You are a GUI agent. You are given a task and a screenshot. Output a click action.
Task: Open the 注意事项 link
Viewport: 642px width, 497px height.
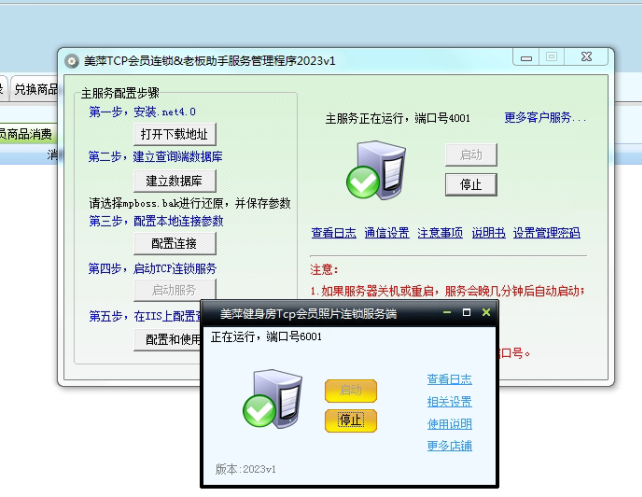(x=440, y=233)
